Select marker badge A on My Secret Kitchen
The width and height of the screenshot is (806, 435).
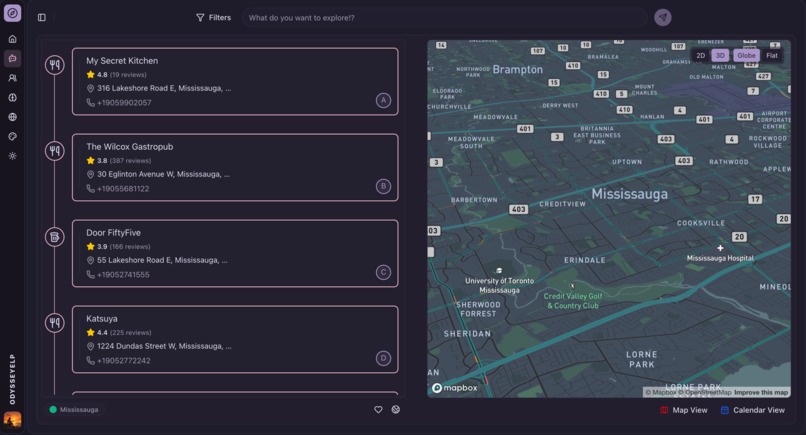383,100
